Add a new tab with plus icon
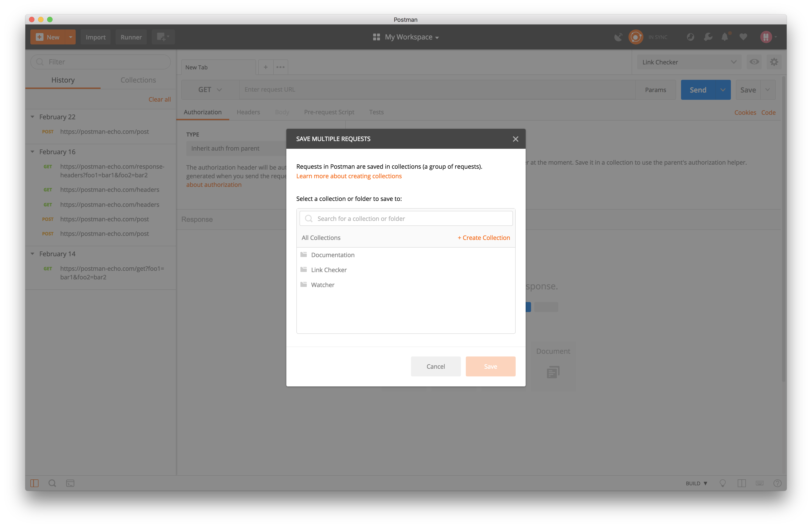The width and height of the screenshot is (812, 527). click(x=266, y=67)
